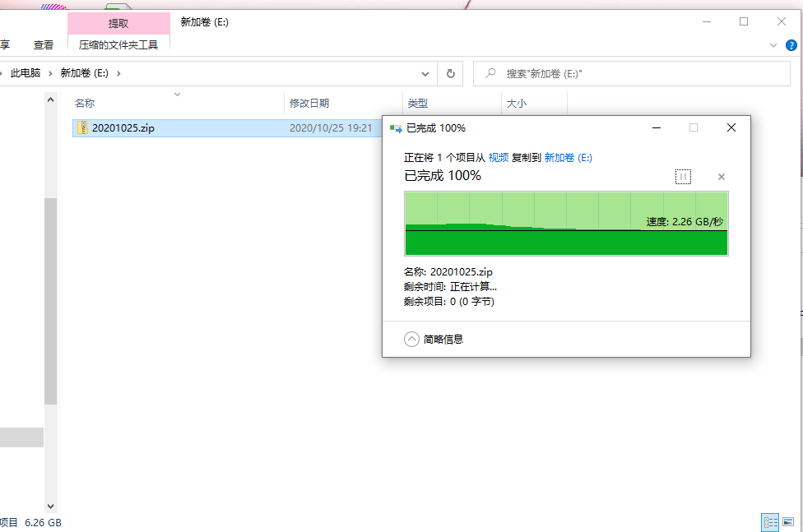Switch to the 查看 ribbon tab
The width and height of the screenshot is (803, 532).
pos(44,45)
